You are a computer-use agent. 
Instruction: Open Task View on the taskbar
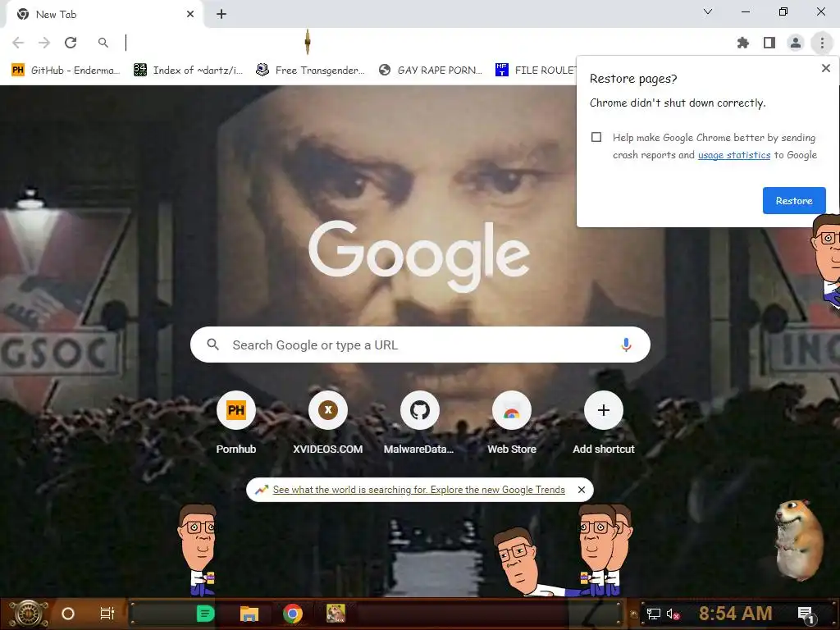pos(107,614)
